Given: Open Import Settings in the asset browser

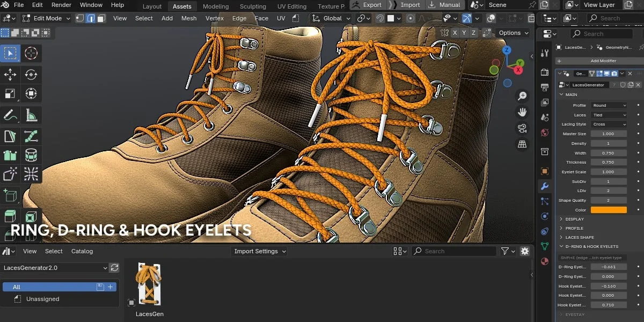Looking at the screenshot, I should 259,251.
